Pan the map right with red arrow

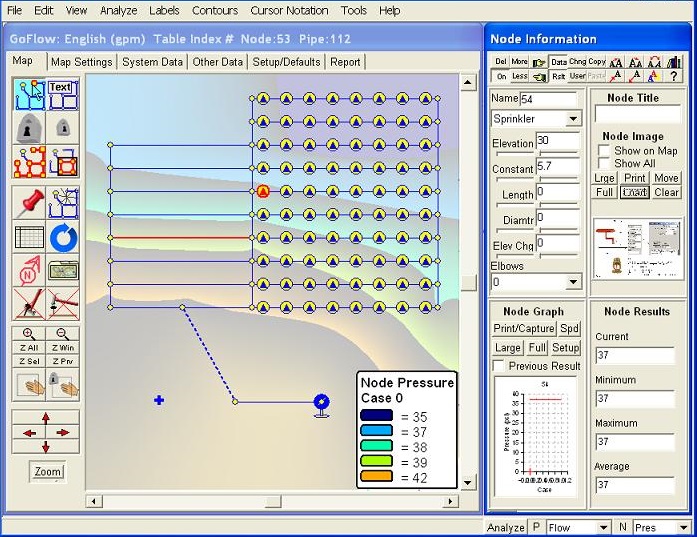click(63, 433)
